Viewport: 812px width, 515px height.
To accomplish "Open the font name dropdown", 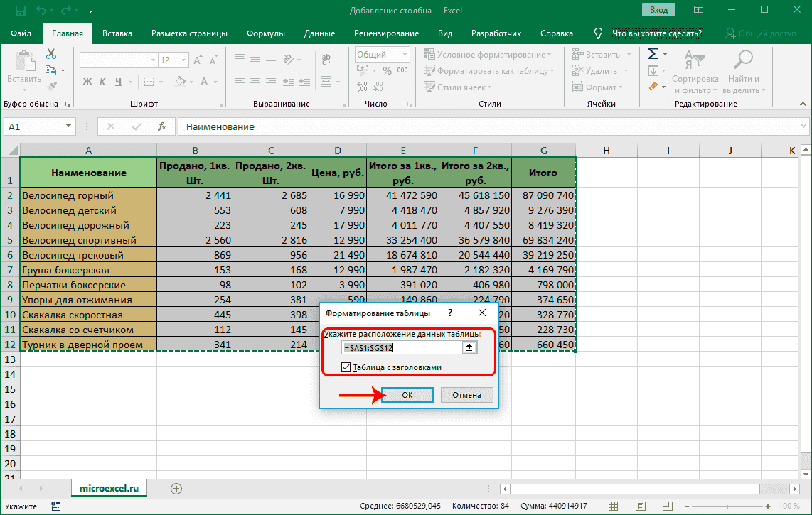I will point(152,60).
